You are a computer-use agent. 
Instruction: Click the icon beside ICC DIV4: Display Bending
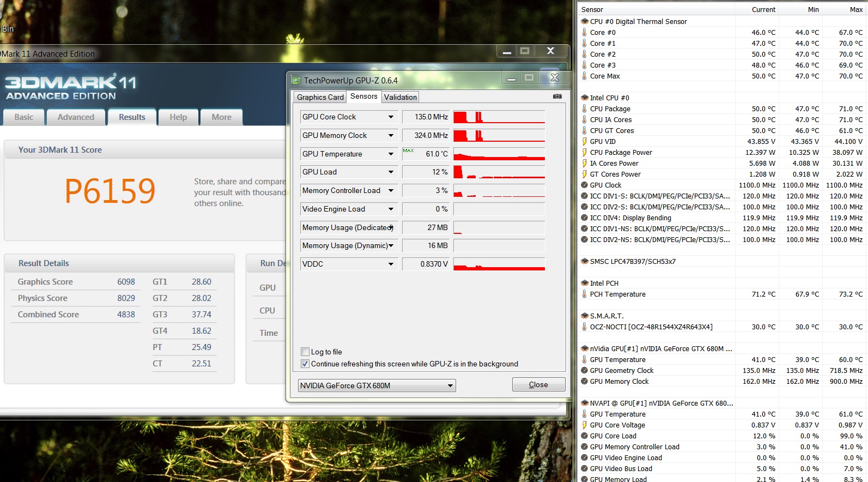(585, 218)
